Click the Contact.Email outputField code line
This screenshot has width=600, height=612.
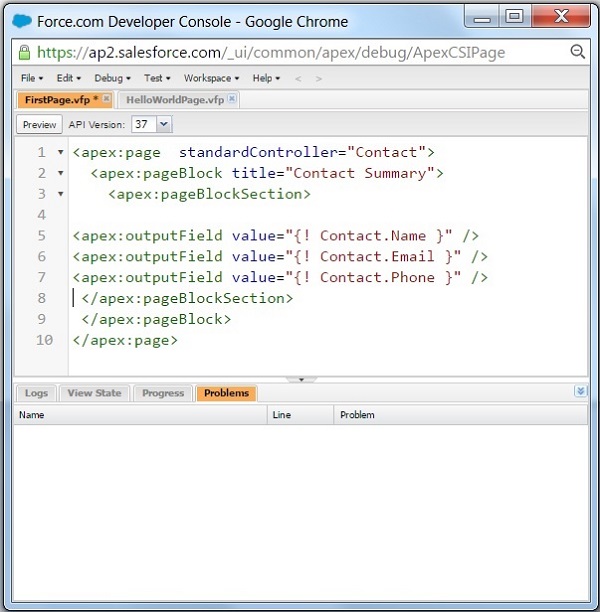coord(280,256)
